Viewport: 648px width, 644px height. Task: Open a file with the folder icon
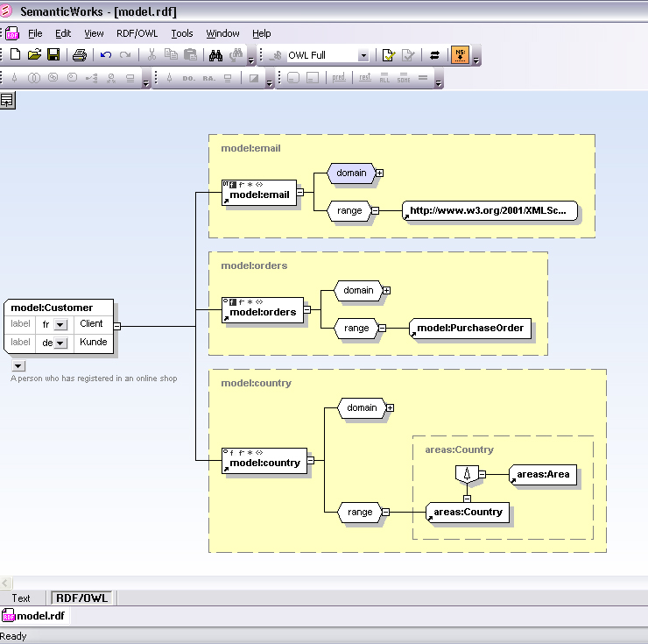(x=34, y=55)
